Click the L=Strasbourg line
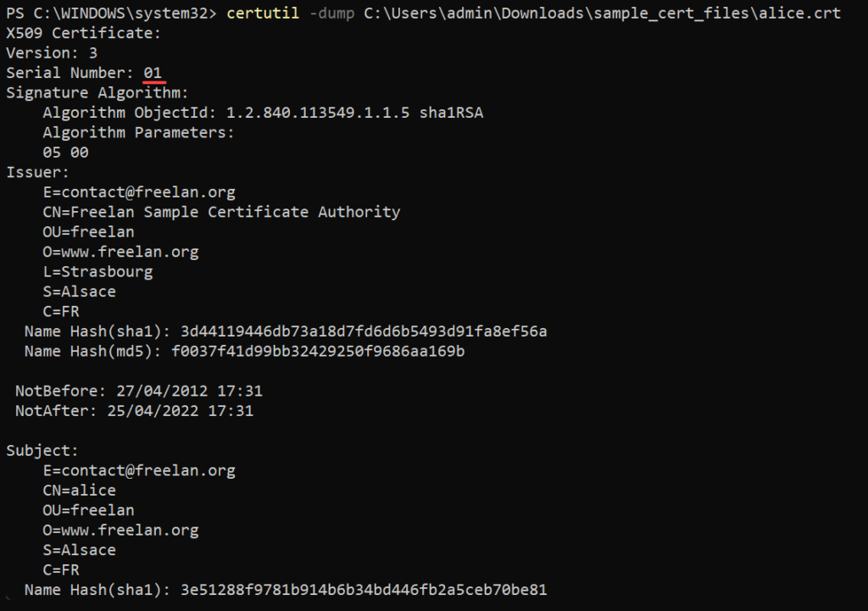 point(97,272)
